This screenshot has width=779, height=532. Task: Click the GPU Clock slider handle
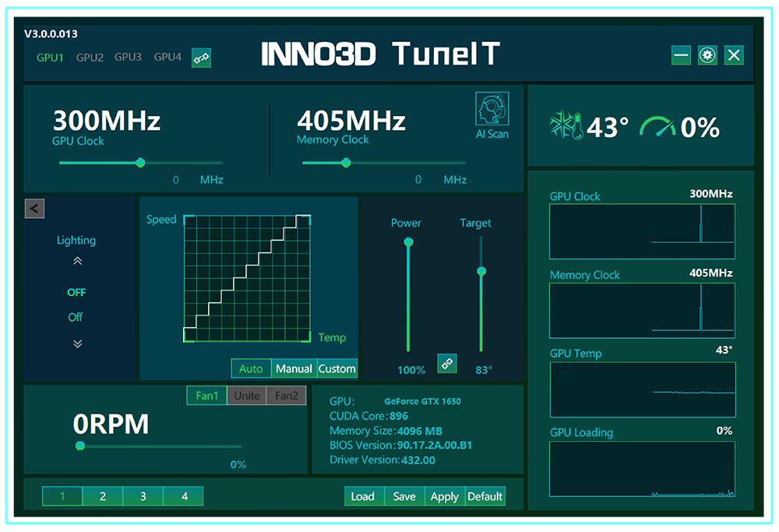pos(140,163)
